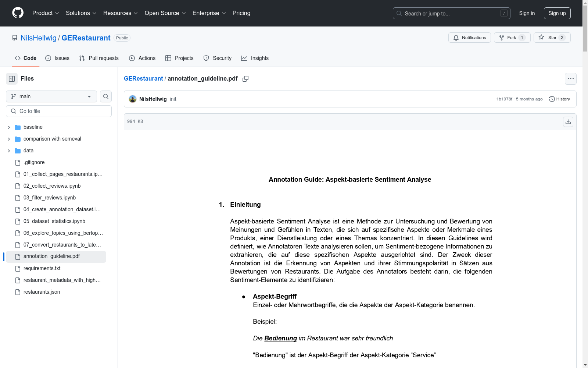
Task: Focus the Go to file input
Action: pyautogui.click(x=59, y=111)
